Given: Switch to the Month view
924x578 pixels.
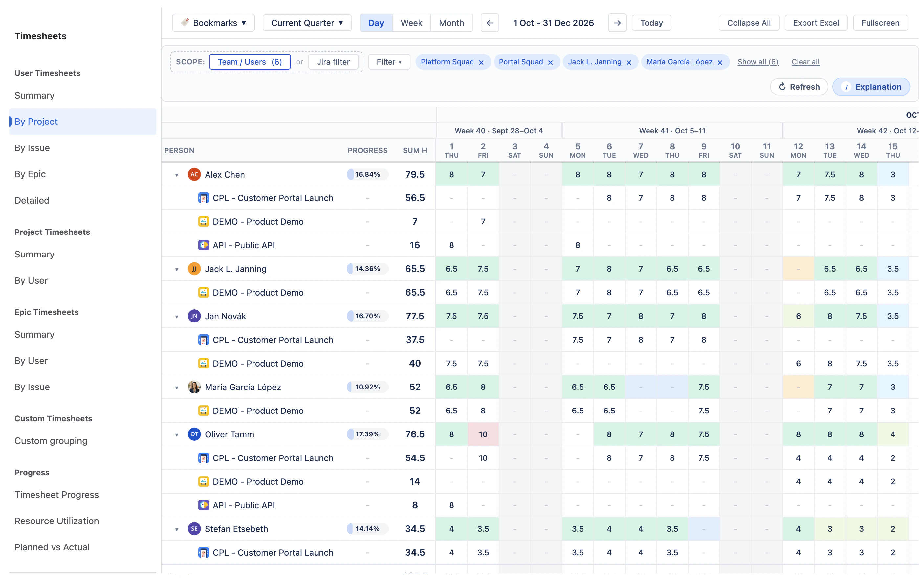Looking at the screenshot, I should (451, 23).
